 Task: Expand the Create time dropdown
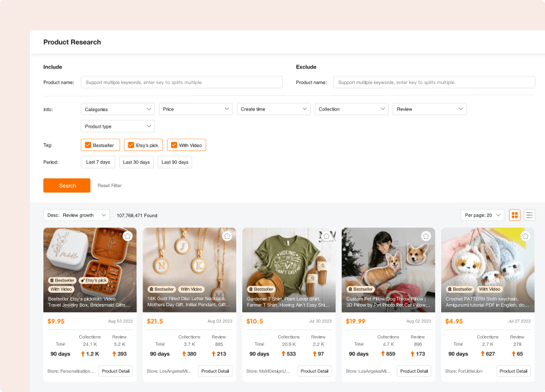(x=273, y=108)
